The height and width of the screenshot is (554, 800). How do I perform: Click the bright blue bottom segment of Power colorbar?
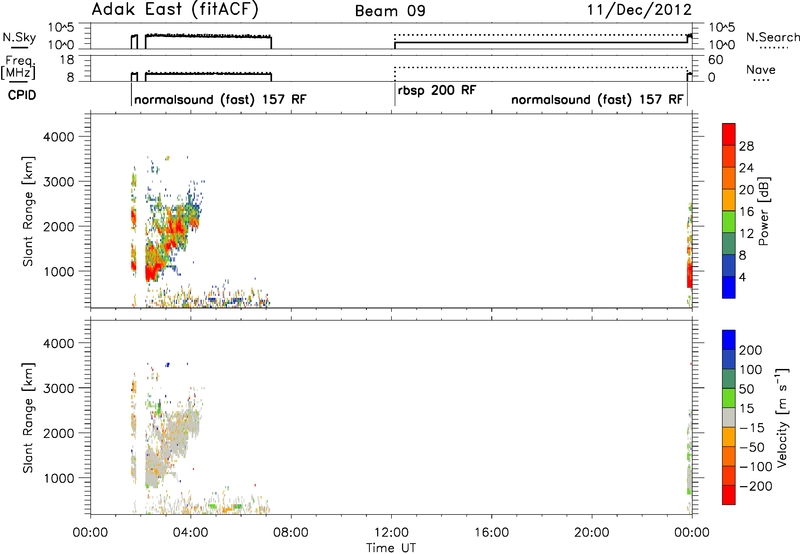pos(729,287)
